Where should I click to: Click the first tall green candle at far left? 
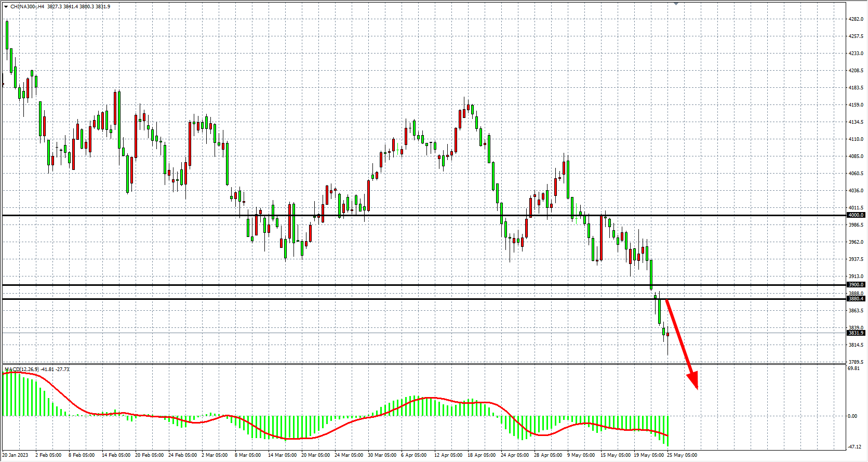tap(7, 35)
